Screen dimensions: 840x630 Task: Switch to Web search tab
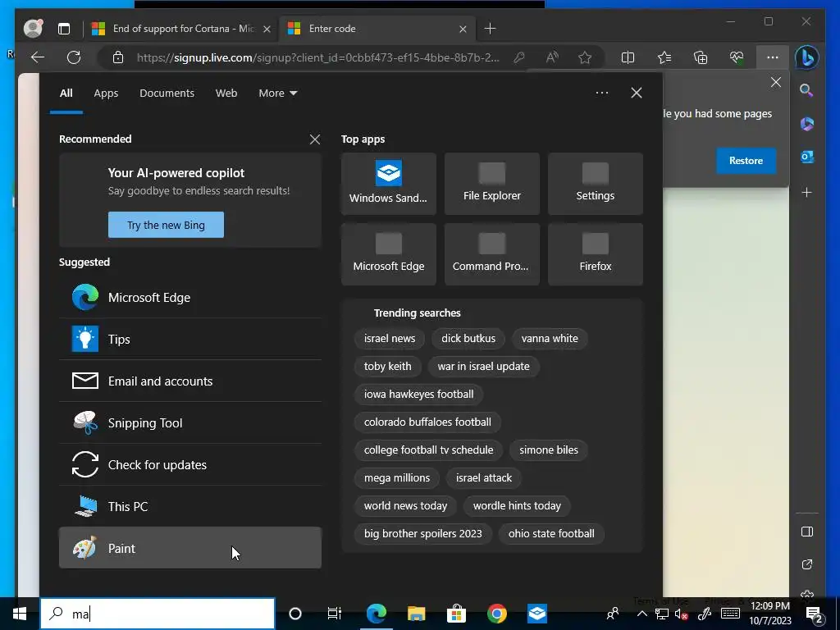[x=226, y=94]
